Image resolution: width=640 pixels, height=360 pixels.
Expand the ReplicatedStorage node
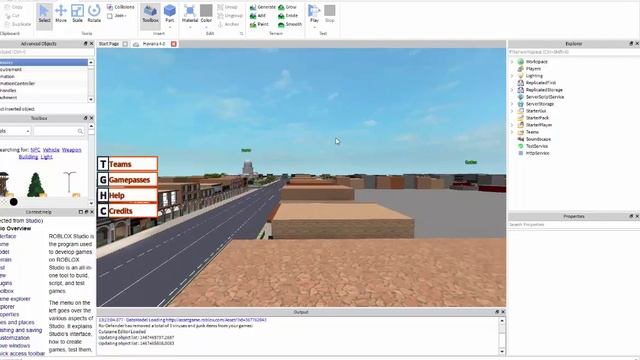tap(512, 90)
